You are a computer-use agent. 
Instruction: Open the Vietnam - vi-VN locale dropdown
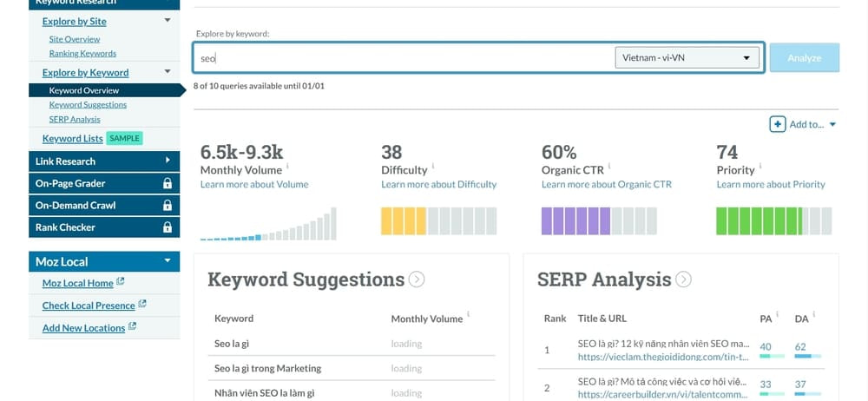coord(687,57)
